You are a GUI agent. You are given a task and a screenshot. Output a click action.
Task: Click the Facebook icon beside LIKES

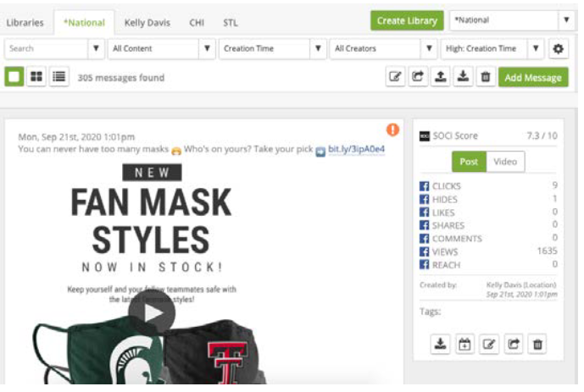pyautogui.click(x=424, y=213)
